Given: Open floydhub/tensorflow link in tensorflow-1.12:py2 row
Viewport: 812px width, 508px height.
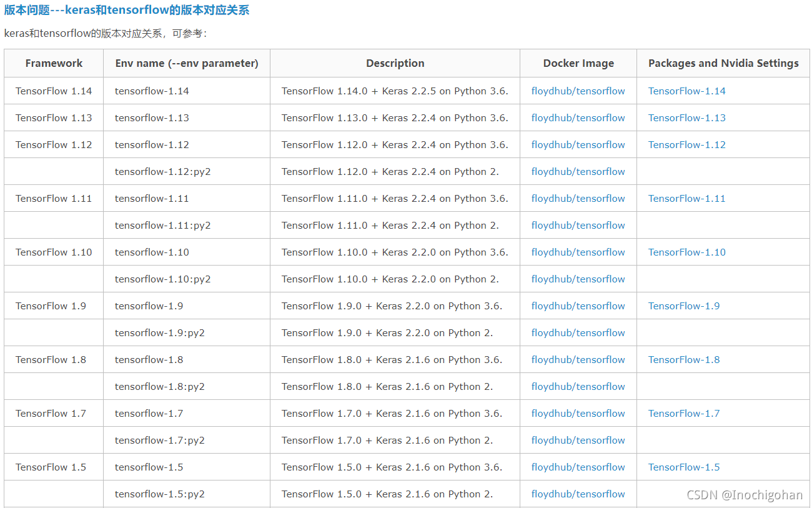Looking at the screenshot, I should [x=578, y=171].
